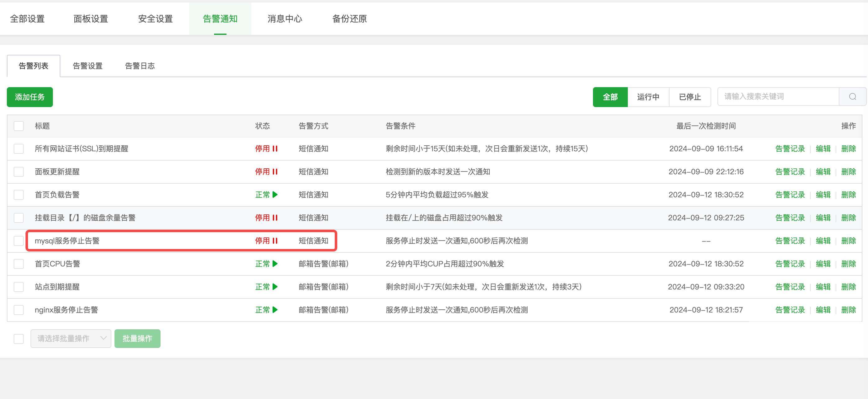Switch to 告警日志 sub-tab
Image resolution: width=868 pixels, height=399 pixels.
coord(140,66)
